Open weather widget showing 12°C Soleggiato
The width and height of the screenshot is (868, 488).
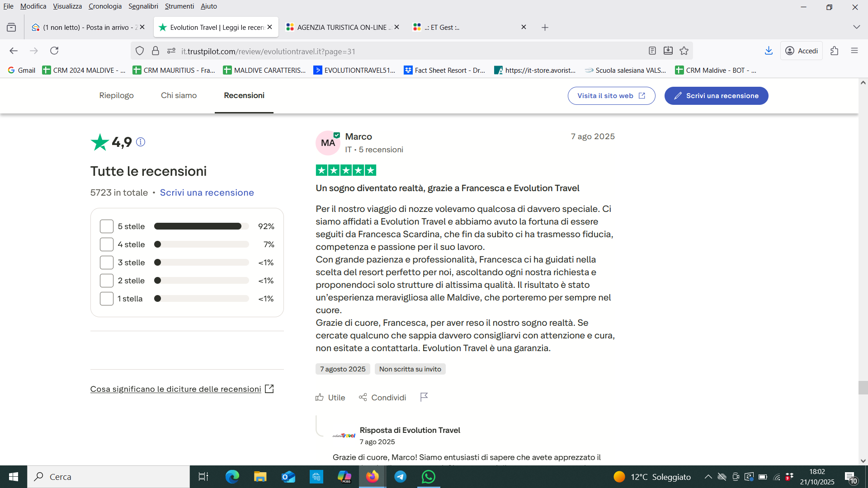[652, 477]
